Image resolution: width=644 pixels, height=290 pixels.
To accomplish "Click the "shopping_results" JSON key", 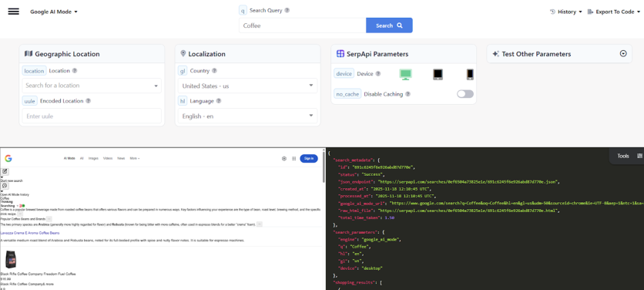I will 354,282.
